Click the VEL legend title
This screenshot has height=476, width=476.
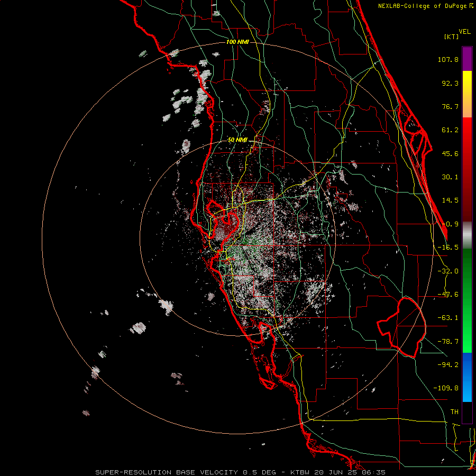[x=464, y=32]
